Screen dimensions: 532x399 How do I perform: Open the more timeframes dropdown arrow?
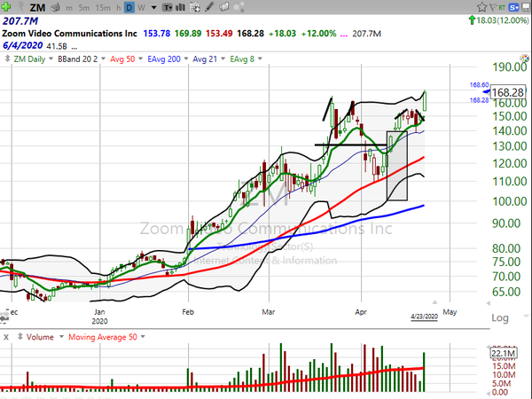(153, 7)
